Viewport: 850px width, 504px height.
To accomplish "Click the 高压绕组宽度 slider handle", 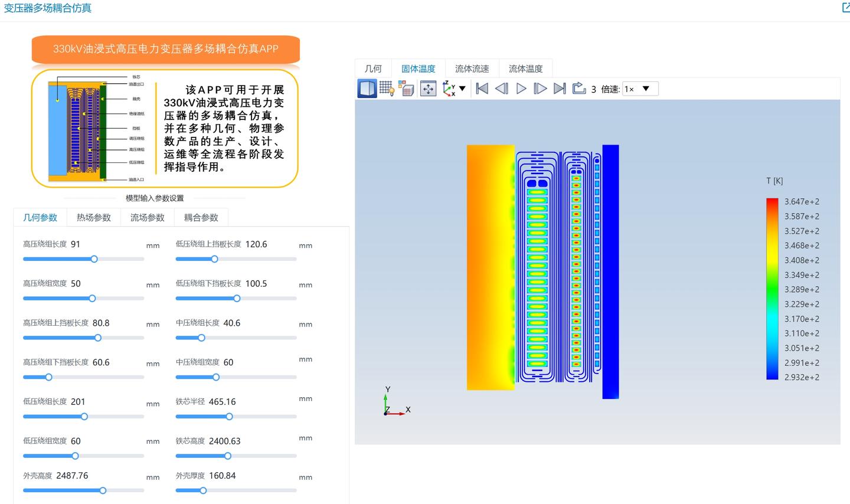I will click(x=92, y=299).
